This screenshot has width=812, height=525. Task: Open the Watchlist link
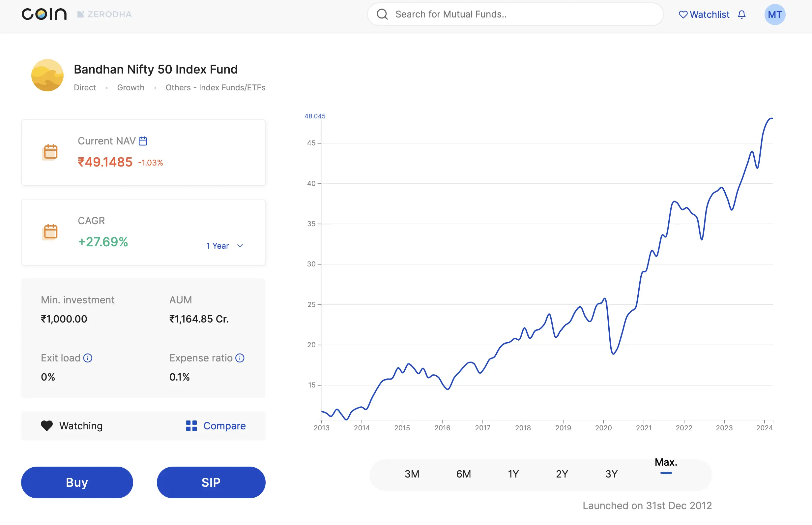(704, 15)
